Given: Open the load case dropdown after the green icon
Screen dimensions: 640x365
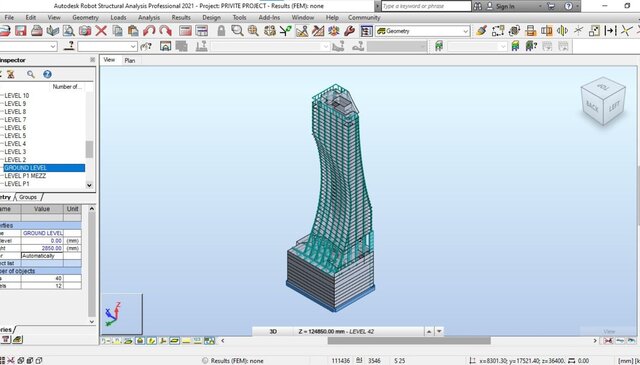Looking at the screenshot, I should click(x=503, y=47).
